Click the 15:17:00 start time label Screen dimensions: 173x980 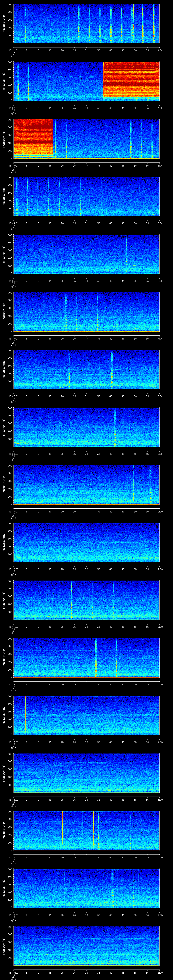14,972
